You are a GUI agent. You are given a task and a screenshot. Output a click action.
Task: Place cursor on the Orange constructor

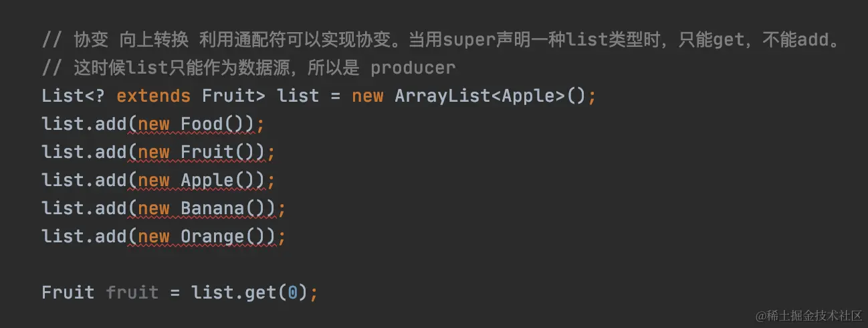[213, 236]
